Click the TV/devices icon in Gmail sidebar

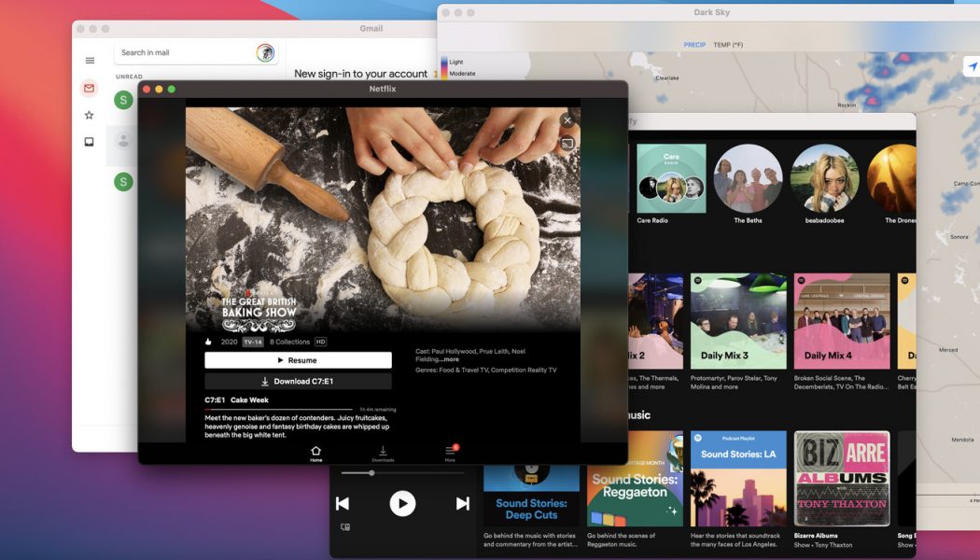click(89, 141)
